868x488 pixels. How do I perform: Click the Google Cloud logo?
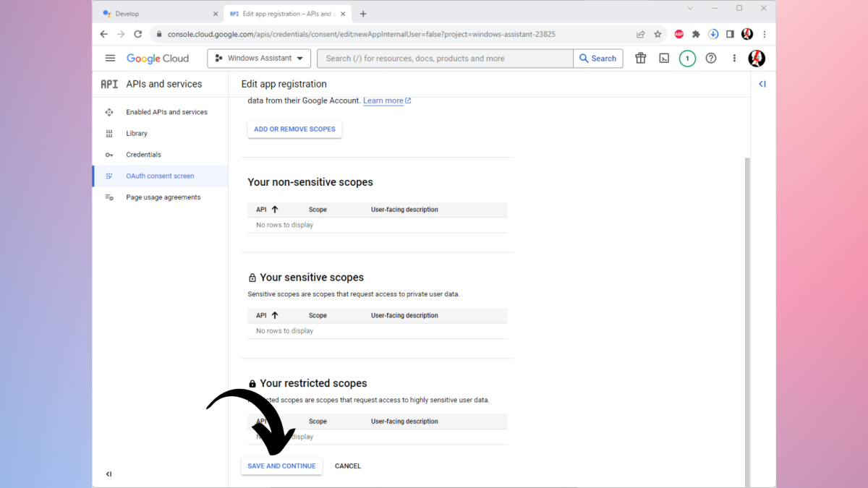(158, 59)
